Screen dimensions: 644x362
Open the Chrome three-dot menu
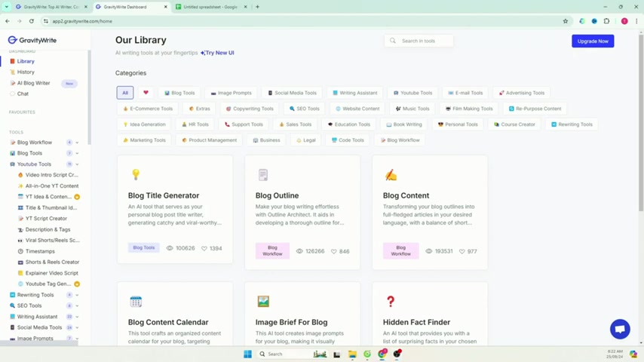[636, 21]
